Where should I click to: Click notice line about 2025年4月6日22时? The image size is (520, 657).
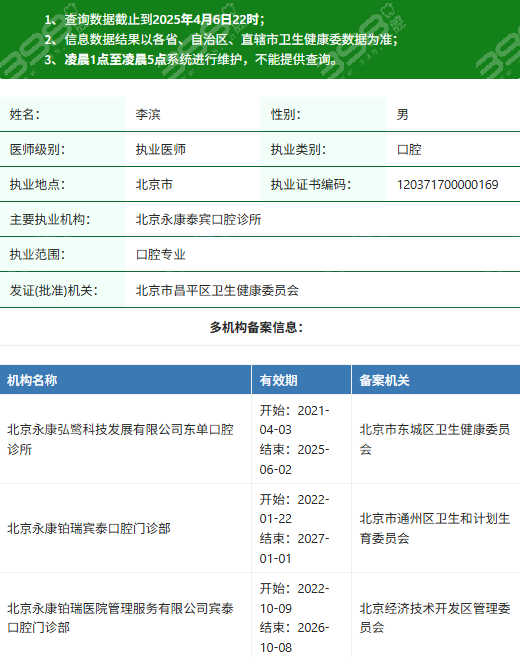pyautogui.click(x=155, y=19)
